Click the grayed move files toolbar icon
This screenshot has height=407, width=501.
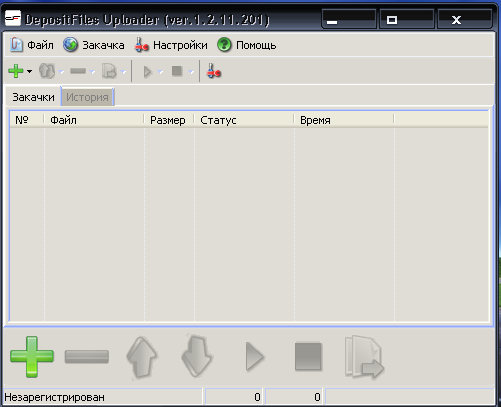[47, 71]
